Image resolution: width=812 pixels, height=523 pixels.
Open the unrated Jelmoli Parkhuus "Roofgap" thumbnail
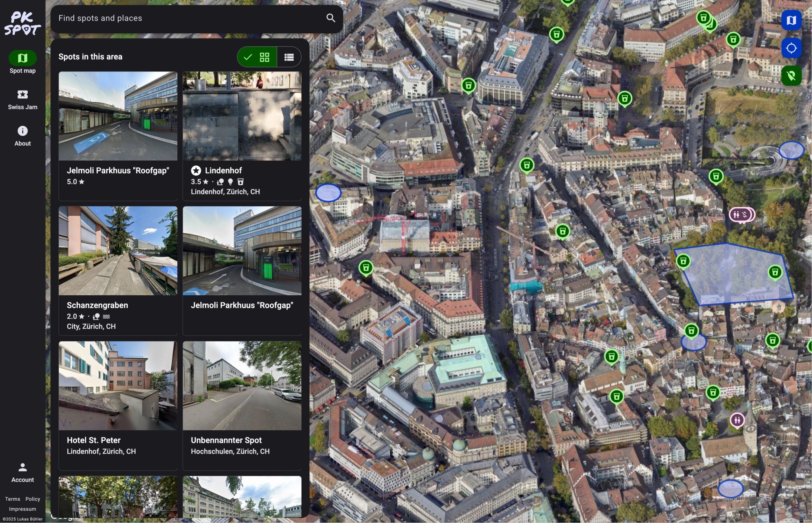pos(242,251)
